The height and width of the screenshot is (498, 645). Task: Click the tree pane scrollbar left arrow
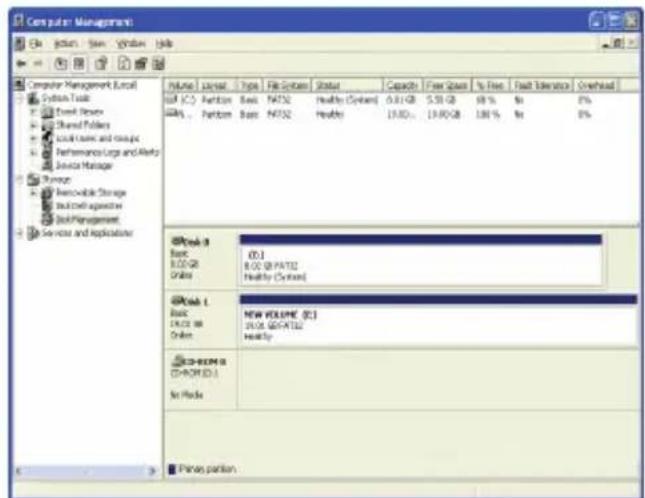19,471
